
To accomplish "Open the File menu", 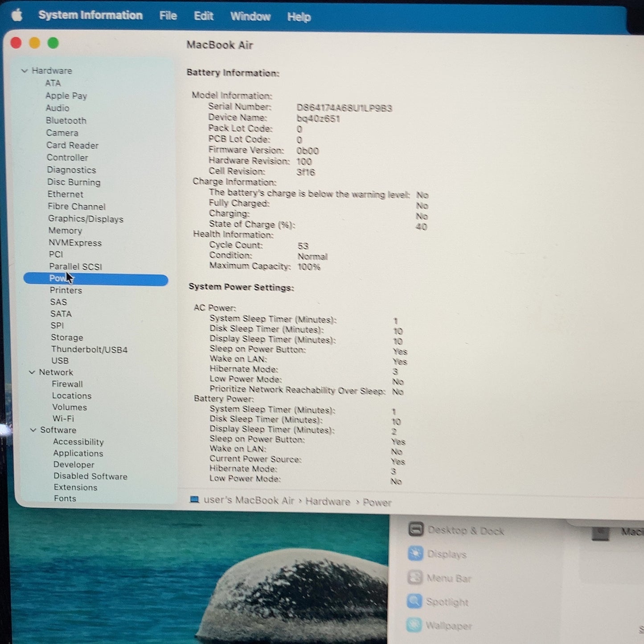I will [x=168, y=16].
